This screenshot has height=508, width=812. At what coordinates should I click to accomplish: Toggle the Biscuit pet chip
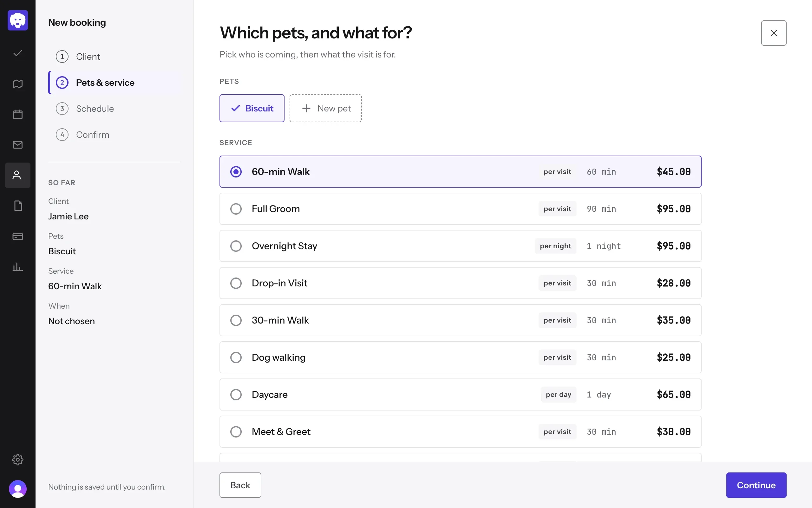252,108
